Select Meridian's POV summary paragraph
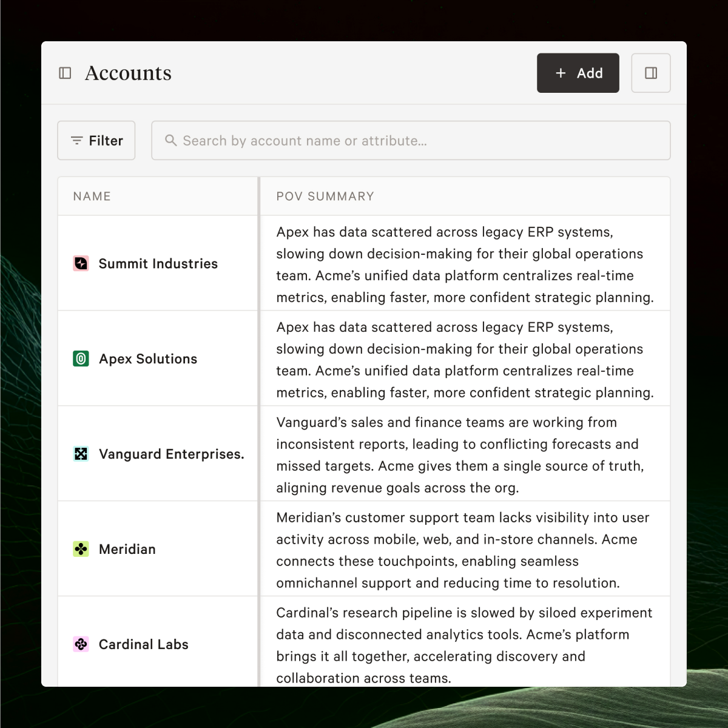Image resolution: width=728 pixels, height=728 pixels. point(463,550)
